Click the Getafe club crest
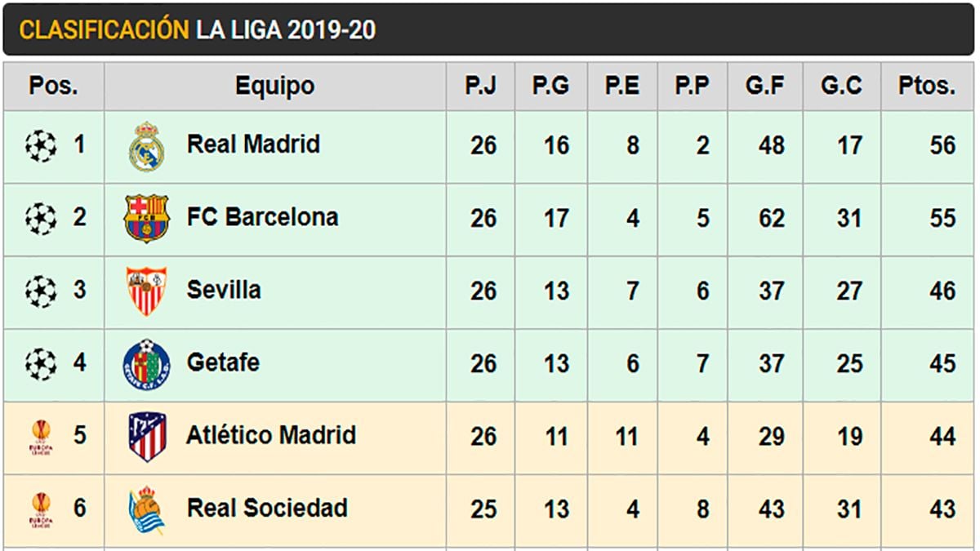This screenshot has width=980, height=551. [x=147, y=363]
